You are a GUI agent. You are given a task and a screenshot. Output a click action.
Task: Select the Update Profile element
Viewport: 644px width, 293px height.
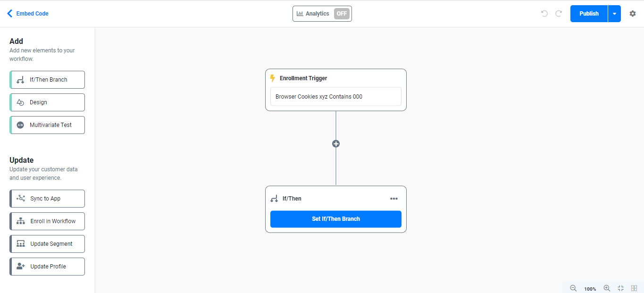[x=47, y=267]
